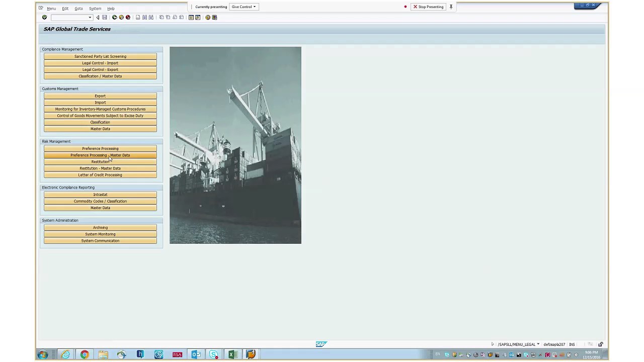Open the System menu
Image resolution: width=644 pixels, height=362 pixels.
95,9
